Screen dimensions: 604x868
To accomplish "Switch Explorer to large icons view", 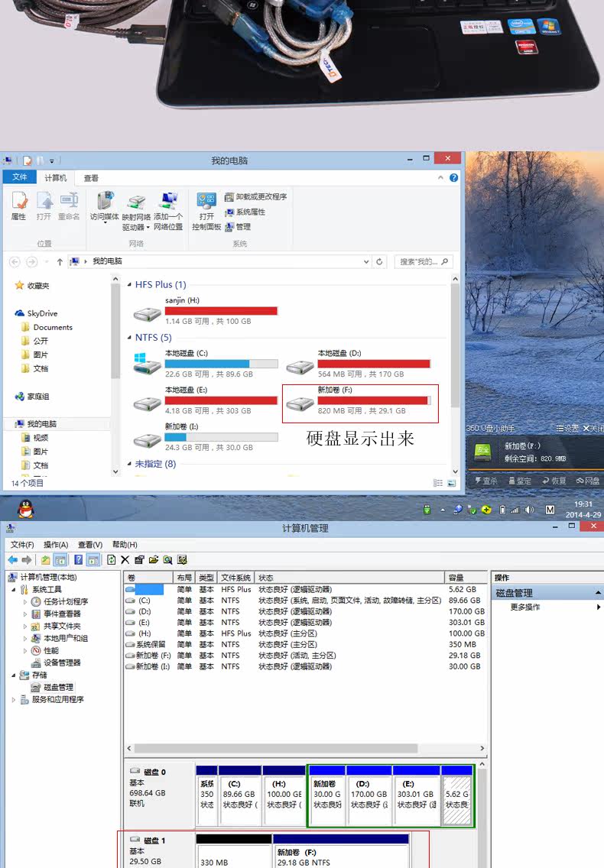I will click(452, 483).
